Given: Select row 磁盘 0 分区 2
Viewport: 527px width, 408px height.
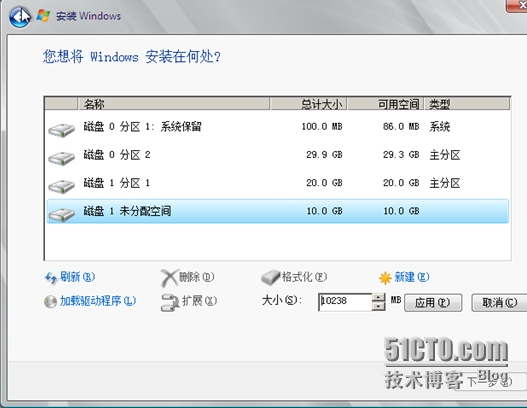Looking at the screenshot, I should [278, 155].
